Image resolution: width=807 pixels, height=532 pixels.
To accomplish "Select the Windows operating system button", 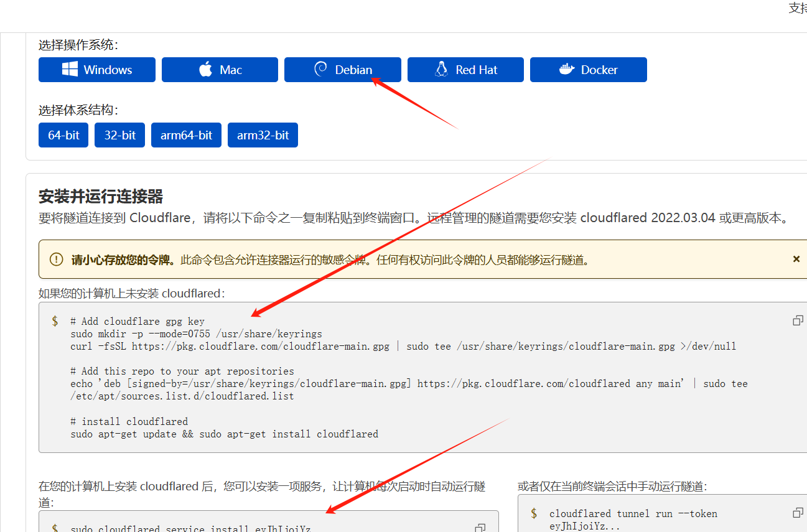I will 96,70.
